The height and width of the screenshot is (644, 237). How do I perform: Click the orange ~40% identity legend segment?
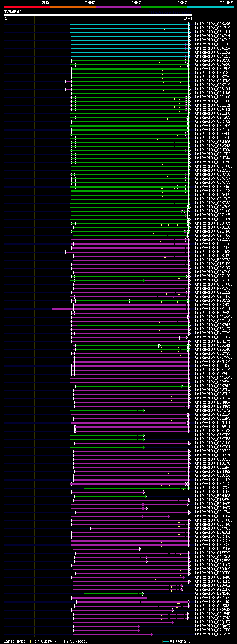pos(73,7)
